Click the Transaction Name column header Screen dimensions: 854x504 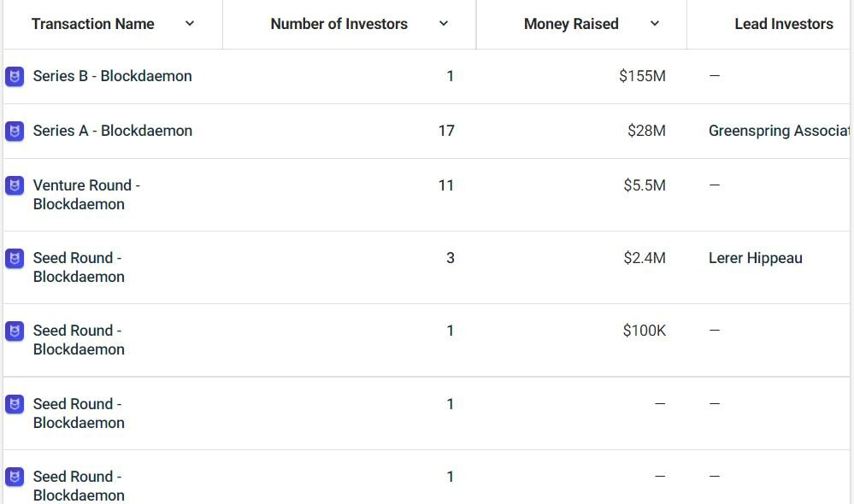click(x=92, y=24)
